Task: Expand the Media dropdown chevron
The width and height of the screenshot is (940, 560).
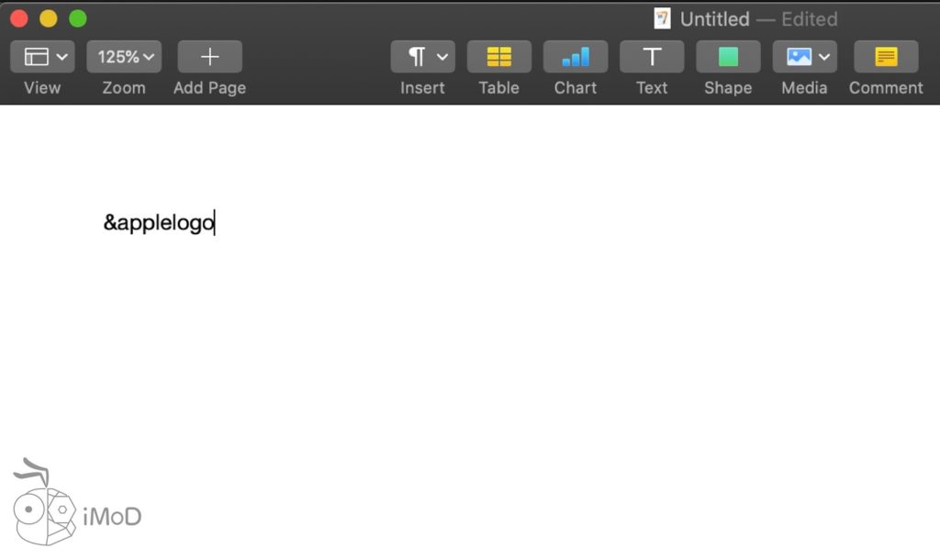Action: (x=824, y=57)
